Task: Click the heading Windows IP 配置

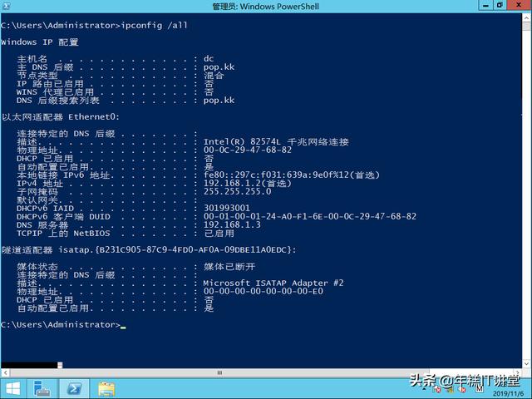Action: point(40,42)
